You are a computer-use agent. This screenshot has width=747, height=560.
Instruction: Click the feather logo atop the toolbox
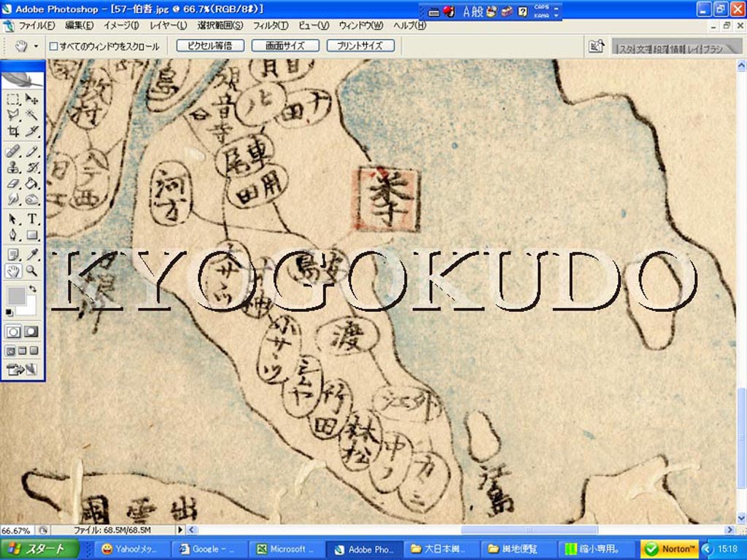point(23,79)
